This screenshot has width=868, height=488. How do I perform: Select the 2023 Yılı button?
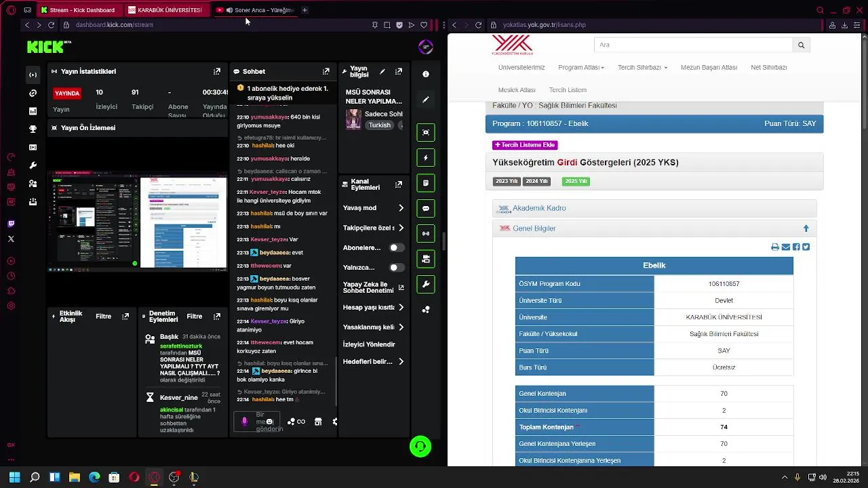click(507, 181)
